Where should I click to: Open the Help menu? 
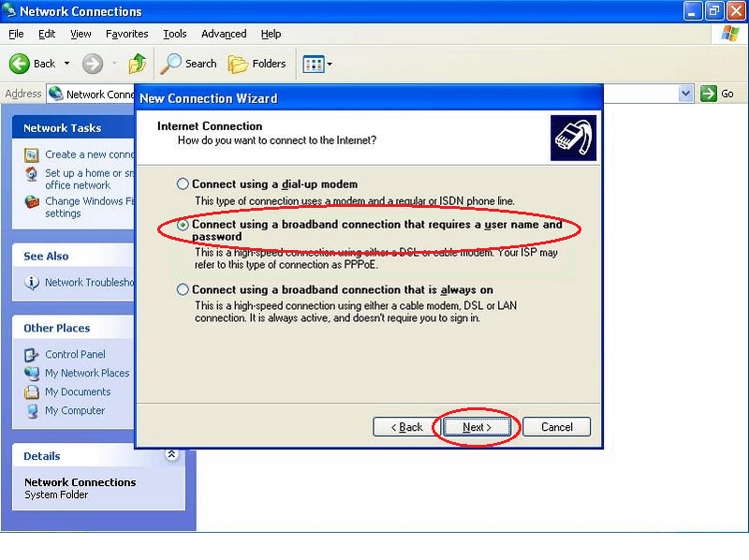click(271, 34)
